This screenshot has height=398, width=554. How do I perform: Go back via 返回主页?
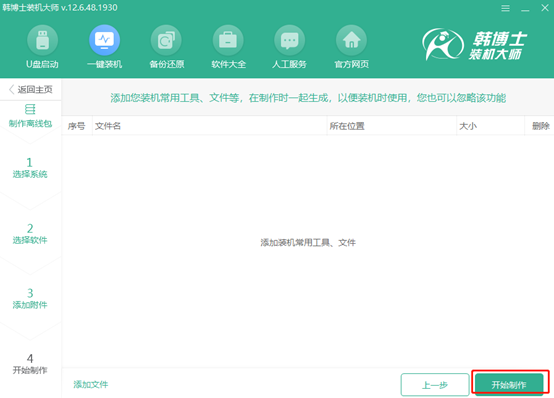31,89
